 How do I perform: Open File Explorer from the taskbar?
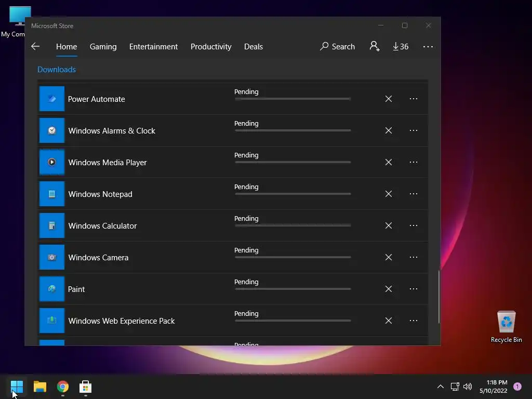pos(39,387)
